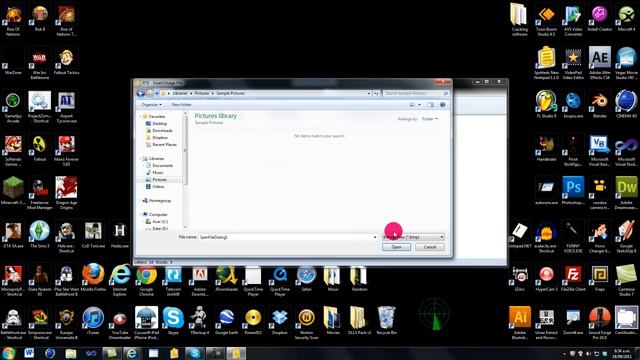Open FileZilla Client desktop icon

pos(573,279)
